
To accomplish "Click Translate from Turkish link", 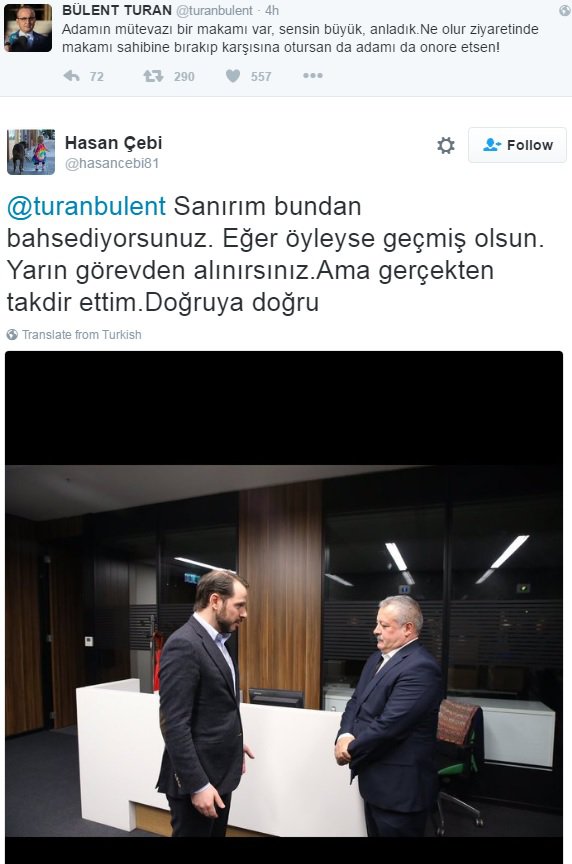I will click(x=82, y=334).
